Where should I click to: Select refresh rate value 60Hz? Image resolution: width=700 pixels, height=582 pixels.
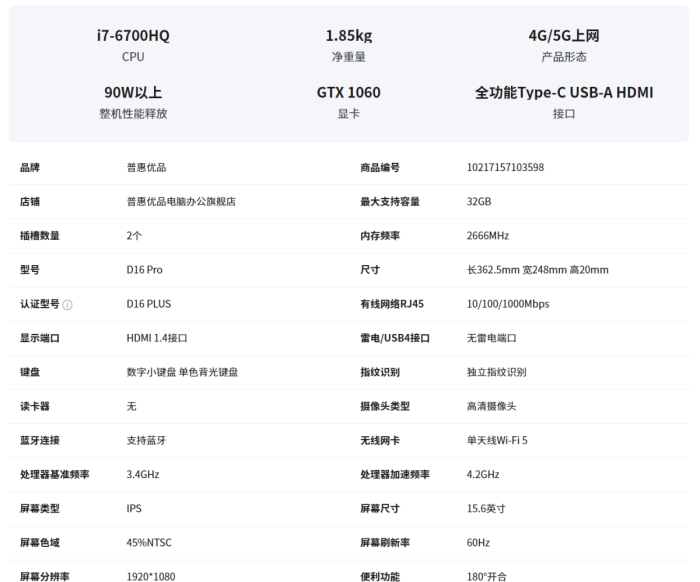click(478, 543)
